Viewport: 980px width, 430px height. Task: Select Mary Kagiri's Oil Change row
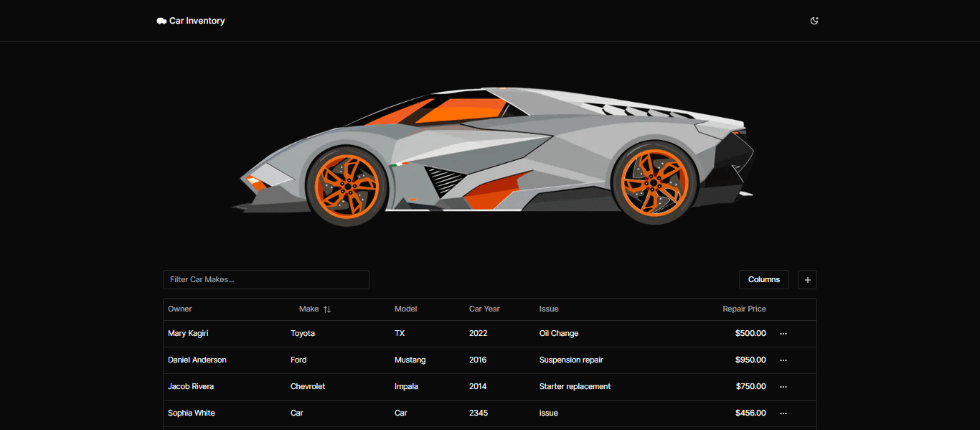tap(430, 333)
